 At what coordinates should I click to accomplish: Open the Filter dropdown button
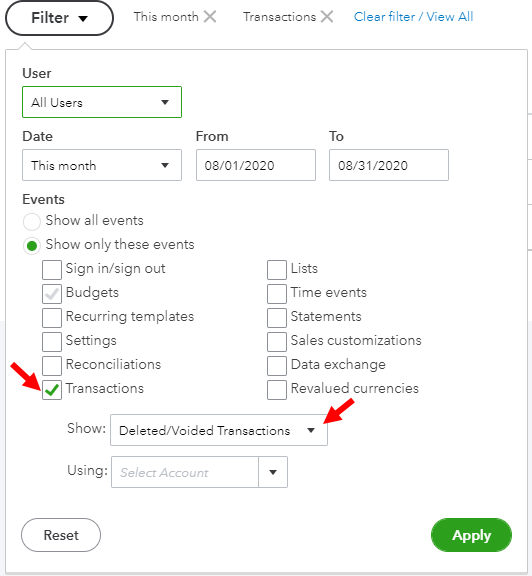(x=59, y=18)
